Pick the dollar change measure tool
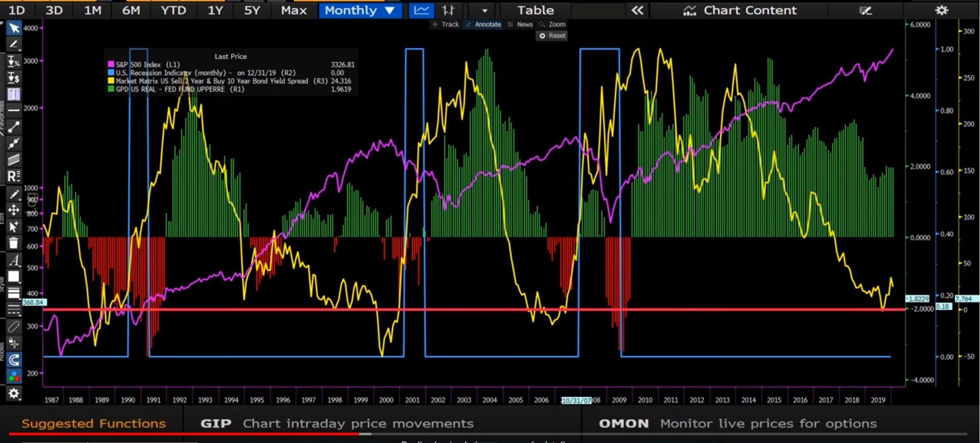Screen dimensions: 980x443 click(14, 78)
